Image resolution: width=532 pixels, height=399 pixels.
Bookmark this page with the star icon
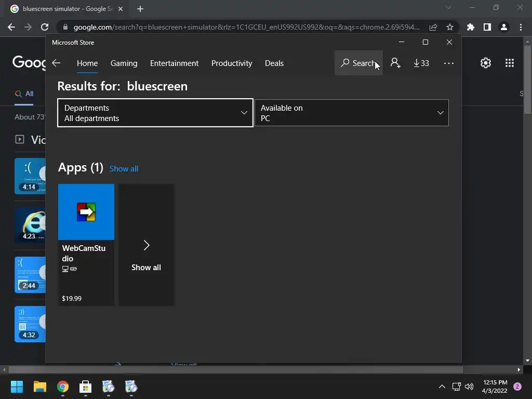pyautogui.click(x=450, y=27)
